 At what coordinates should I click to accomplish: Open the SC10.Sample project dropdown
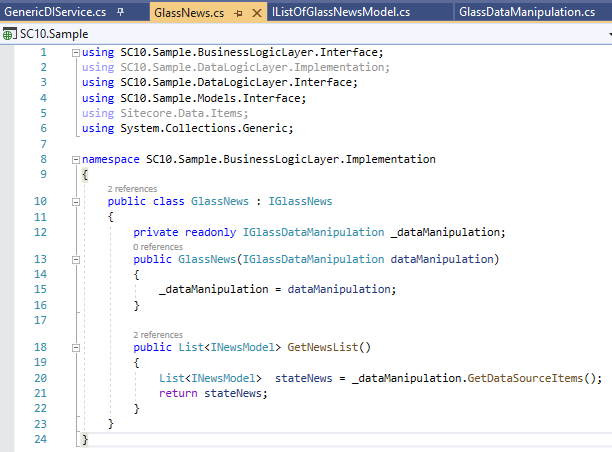609,34
